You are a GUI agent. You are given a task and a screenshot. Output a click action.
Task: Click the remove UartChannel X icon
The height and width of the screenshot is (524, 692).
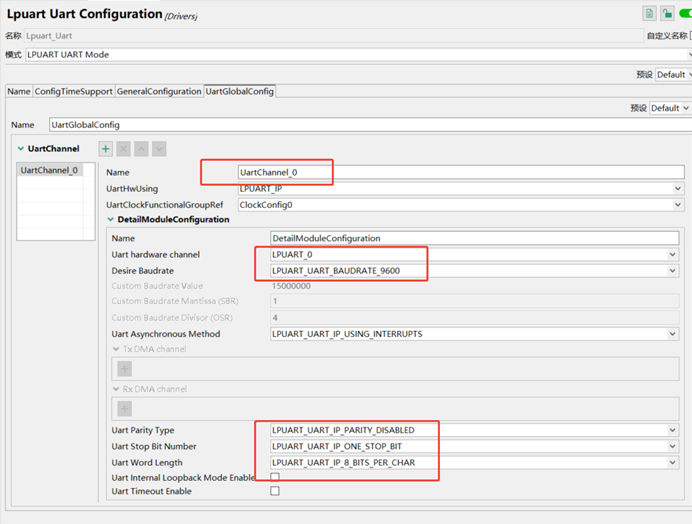(x=124, y=149)
